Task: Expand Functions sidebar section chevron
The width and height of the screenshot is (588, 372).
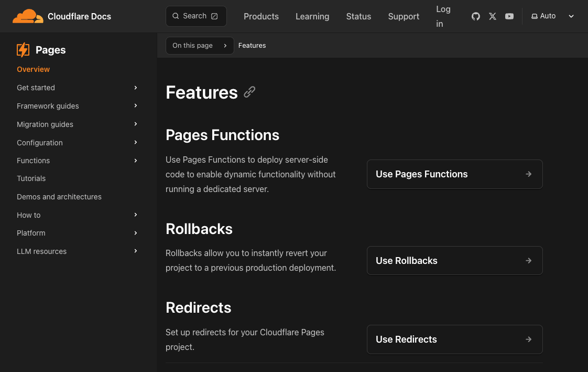Action: (136, 161)
